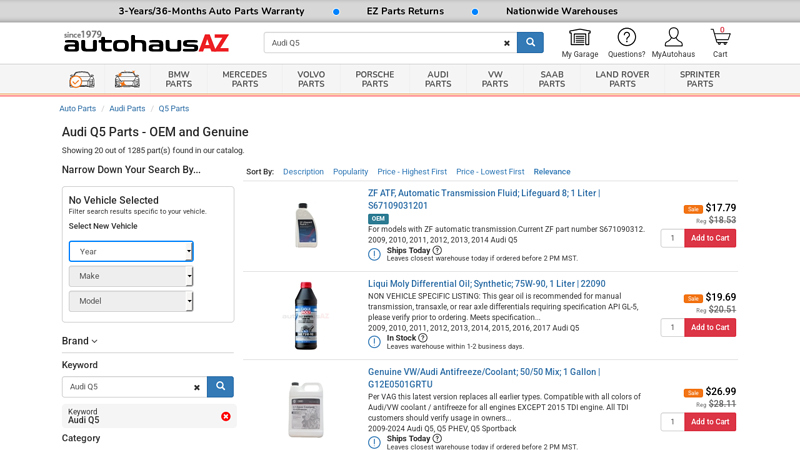
Task: Expand the Brand filter section
Action: tap(80, 341)
